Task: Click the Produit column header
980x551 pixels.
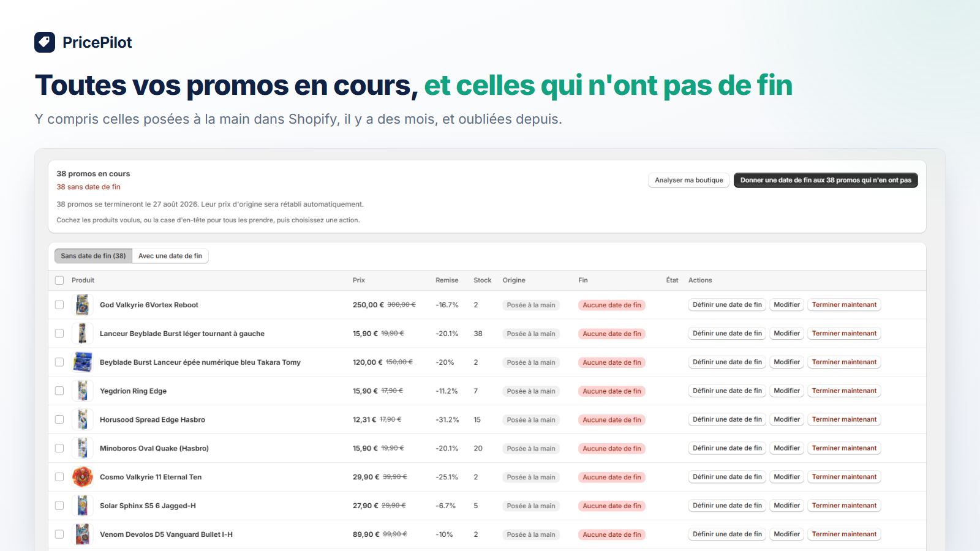Action: pyautogui.click(x=83, y=280)
